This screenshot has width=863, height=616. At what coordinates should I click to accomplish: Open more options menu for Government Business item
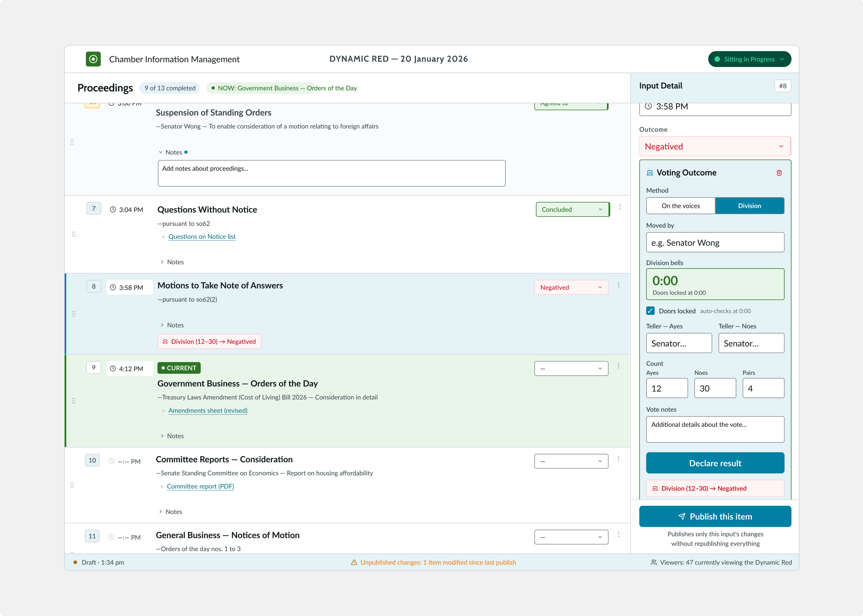click(619, 366)
